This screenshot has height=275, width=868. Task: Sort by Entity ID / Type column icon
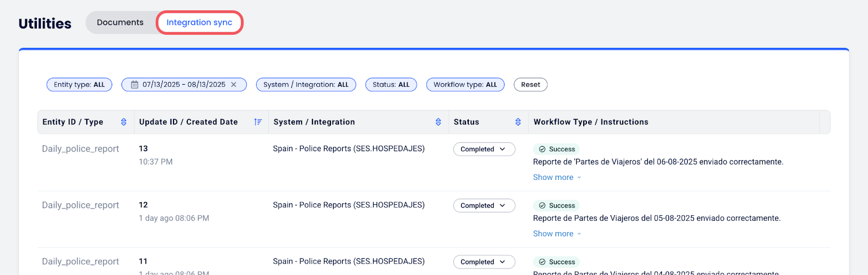pos(124,122)
